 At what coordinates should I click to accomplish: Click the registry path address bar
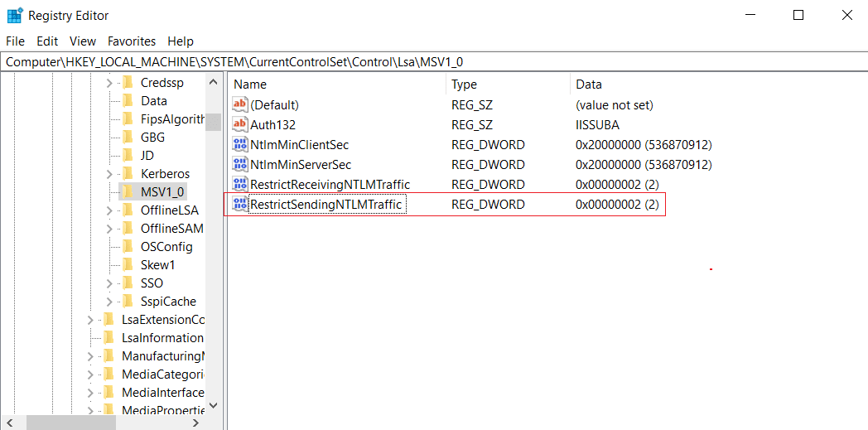[434, 62]
